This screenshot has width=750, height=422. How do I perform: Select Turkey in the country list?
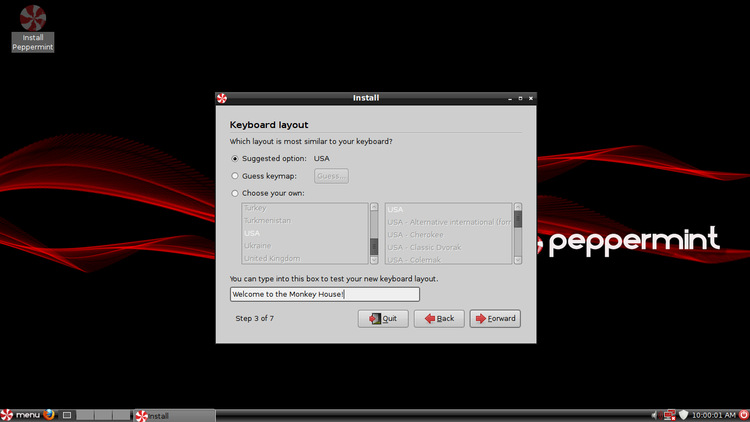(305, 208)
